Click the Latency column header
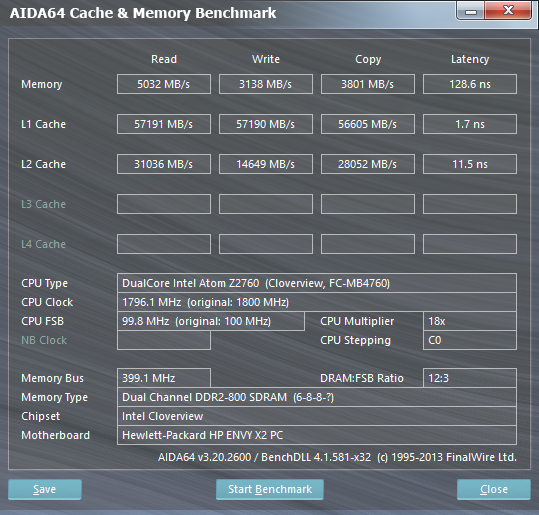The height and width of the screenshot is (515, 539). 470,59
